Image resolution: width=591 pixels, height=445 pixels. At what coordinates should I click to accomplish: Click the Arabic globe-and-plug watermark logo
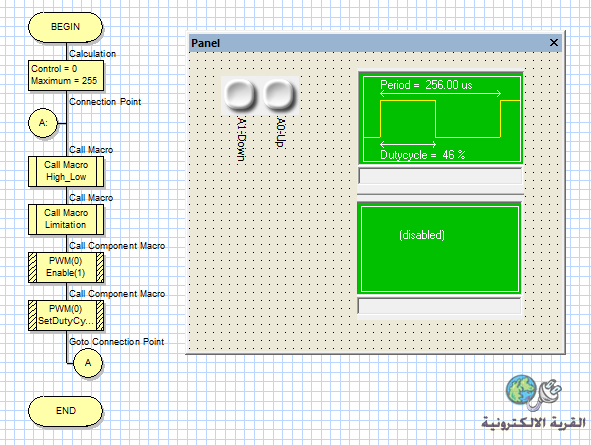point(534,402)
